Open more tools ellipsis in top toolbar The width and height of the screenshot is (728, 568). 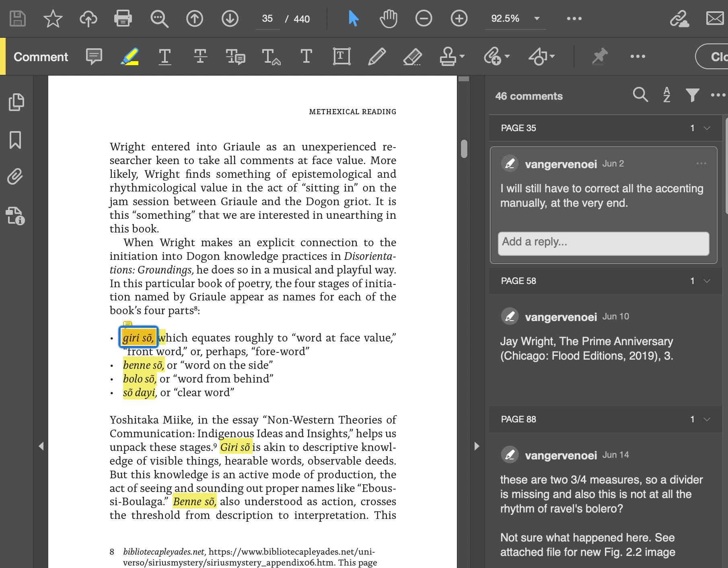click(574, 19)
